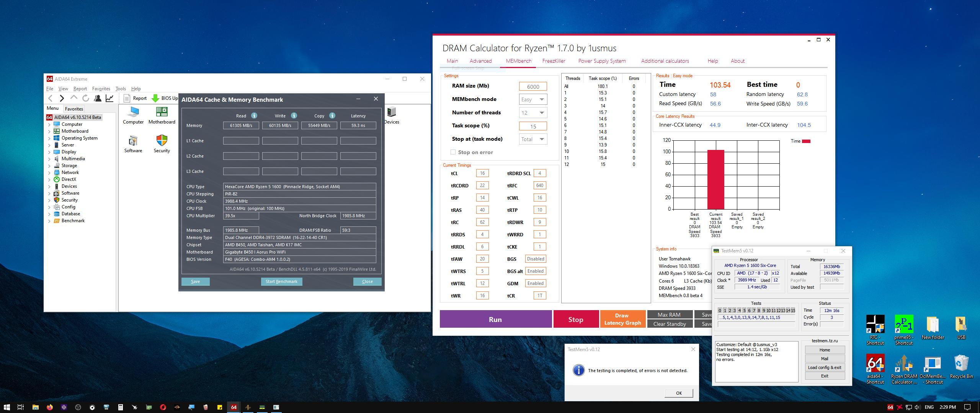Click OK in TestMem5 completion dialog

click(x=679, y=393)
